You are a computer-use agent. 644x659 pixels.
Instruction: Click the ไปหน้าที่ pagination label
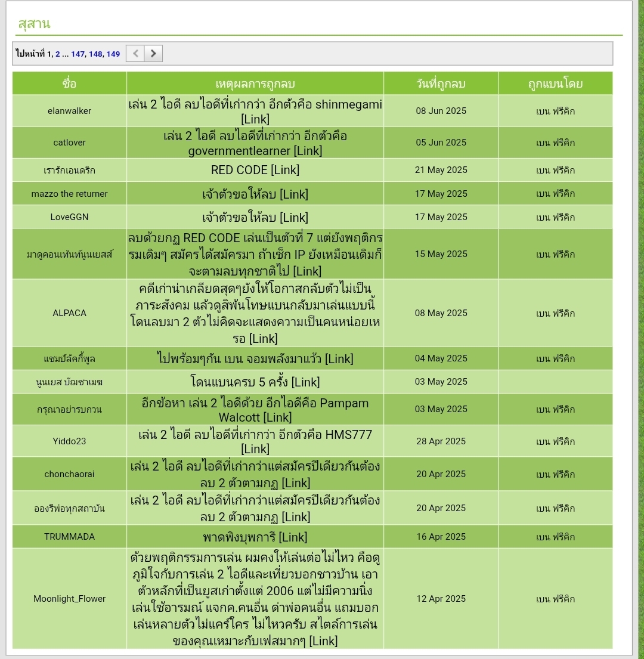30,54
